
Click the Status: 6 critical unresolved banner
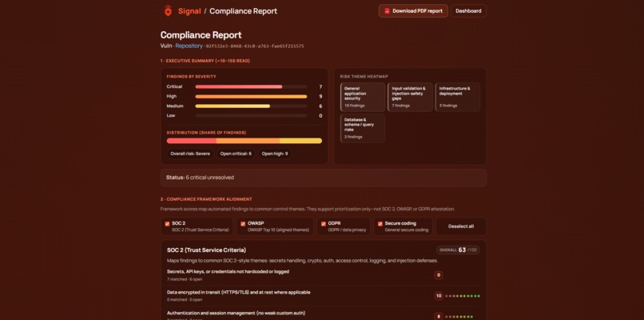[x=324, y=178]
